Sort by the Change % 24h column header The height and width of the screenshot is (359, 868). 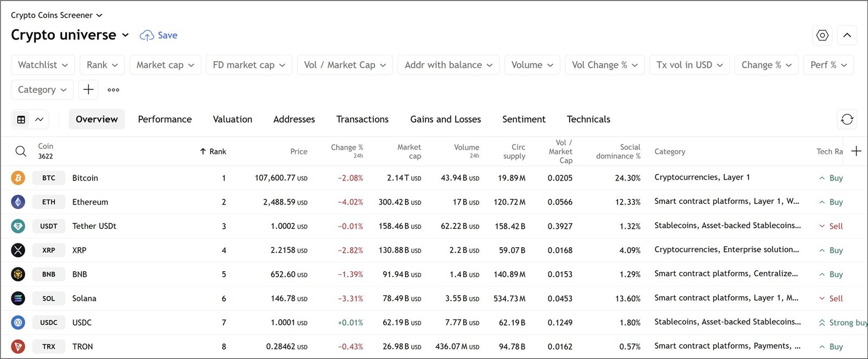(347, 151)
